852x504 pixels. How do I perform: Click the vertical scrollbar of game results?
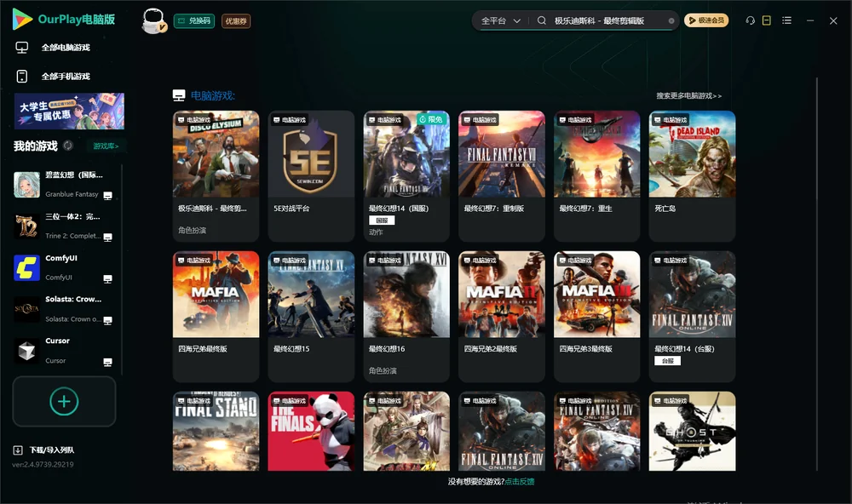817,274
